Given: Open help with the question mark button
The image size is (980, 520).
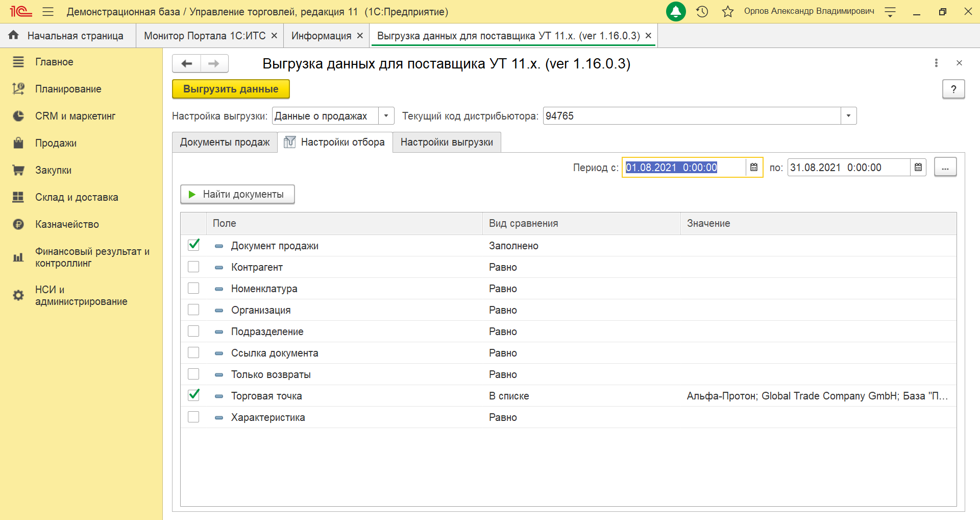Looking at the screenshot, I should tap(953, 89).
